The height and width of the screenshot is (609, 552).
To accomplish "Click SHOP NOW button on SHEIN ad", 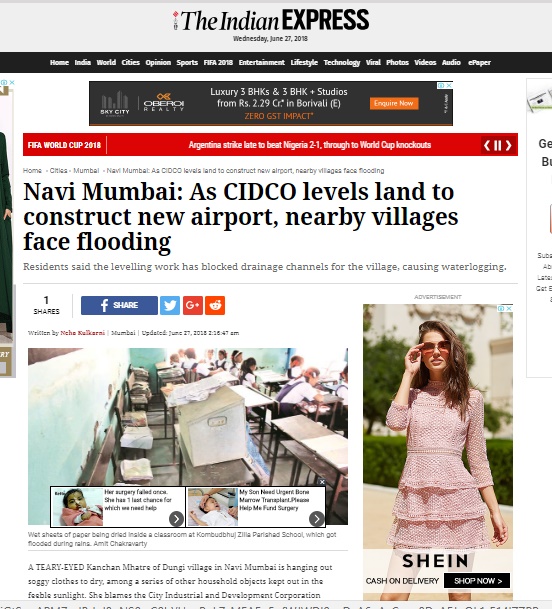I will coord(477,581).
